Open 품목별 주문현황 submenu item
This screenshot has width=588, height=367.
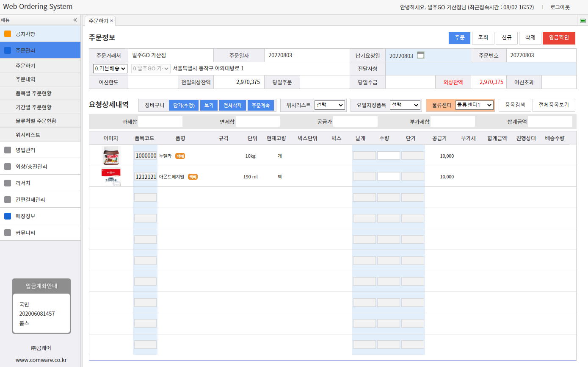40,93
